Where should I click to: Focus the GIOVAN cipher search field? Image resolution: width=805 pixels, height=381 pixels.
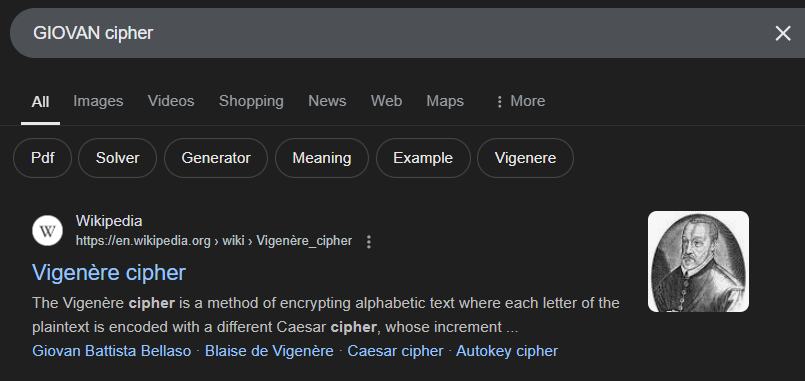click(x=390, y=33)
